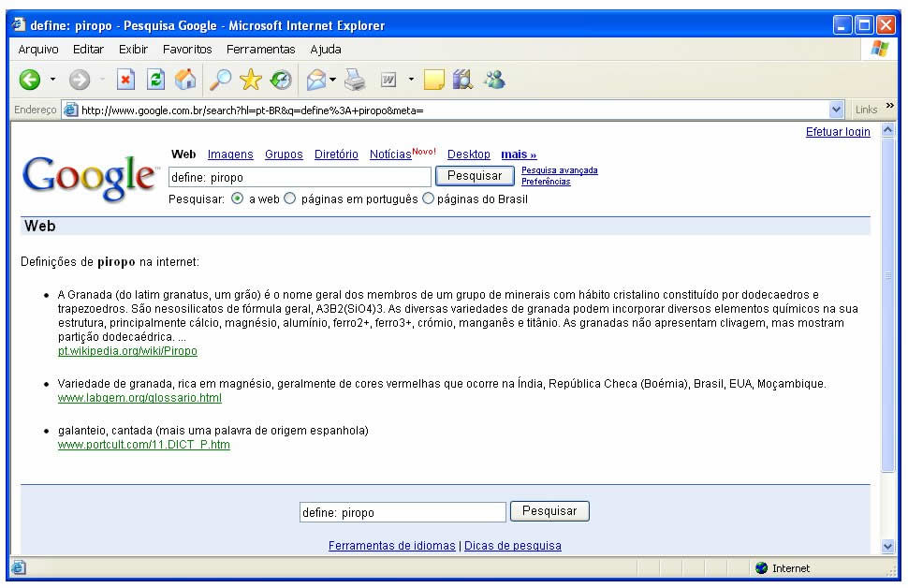
Task: Switch to the Imagens search link
Action: click(230, 154)
